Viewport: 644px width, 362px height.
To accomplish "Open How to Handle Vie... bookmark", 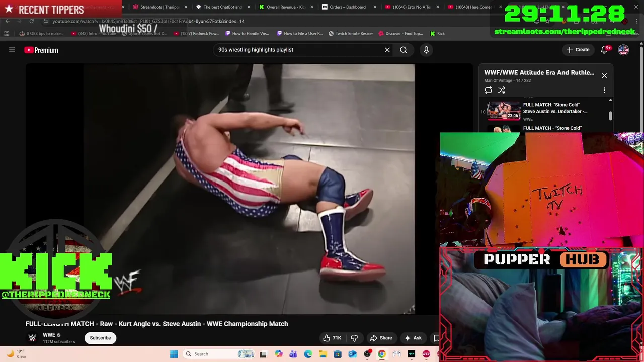I will [x=248, y=33].
